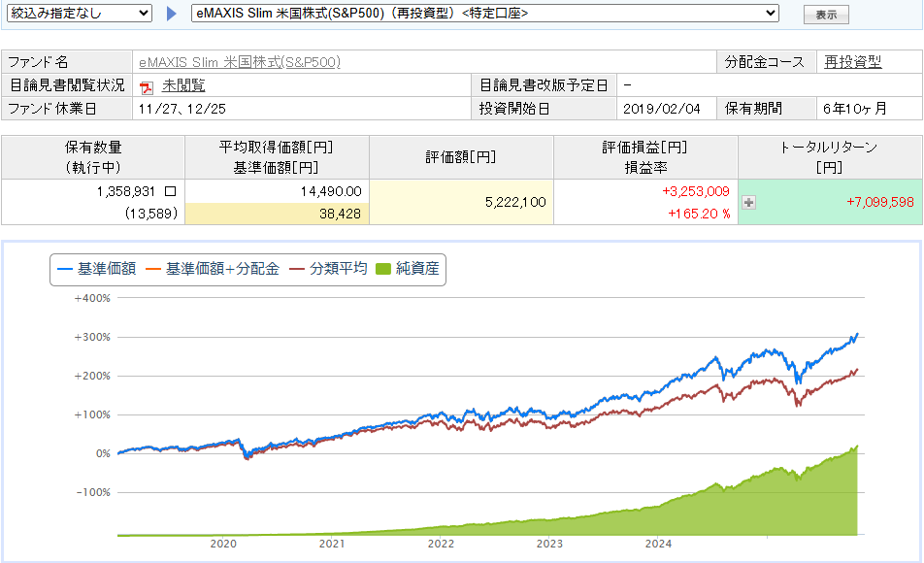This screenshot has width=924, height=563.
Task: Click the 表示 button
Action: pyautogui.click(x=826, y=16)
